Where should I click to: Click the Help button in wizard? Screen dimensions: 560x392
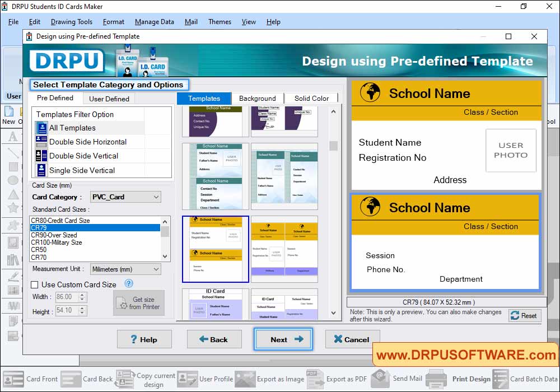pos(144,339)
